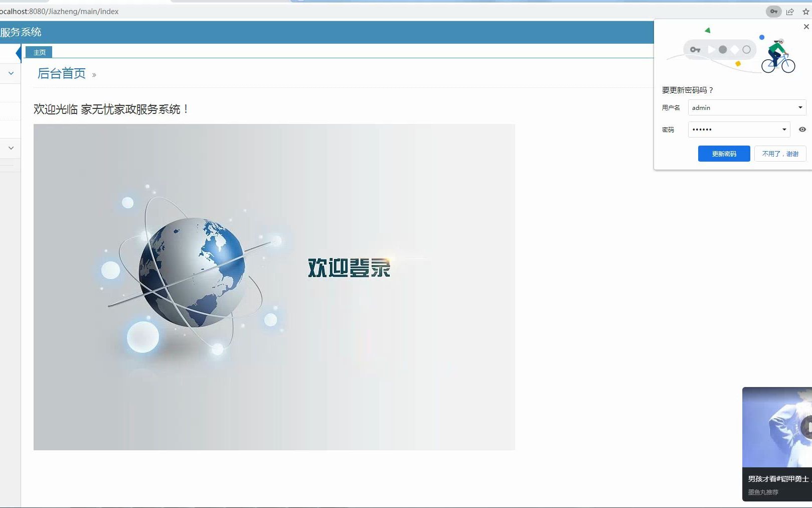Click 更新密码 to update the password
Screen dimensions: 812x508
pyautogui.click(x=724, y=154)
